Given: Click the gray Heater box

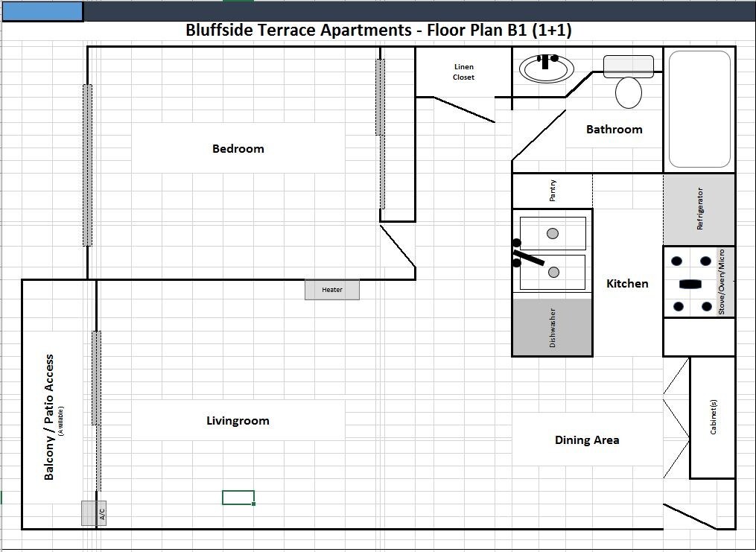Looking at the screenshot, I should click(x=332, y=290).
